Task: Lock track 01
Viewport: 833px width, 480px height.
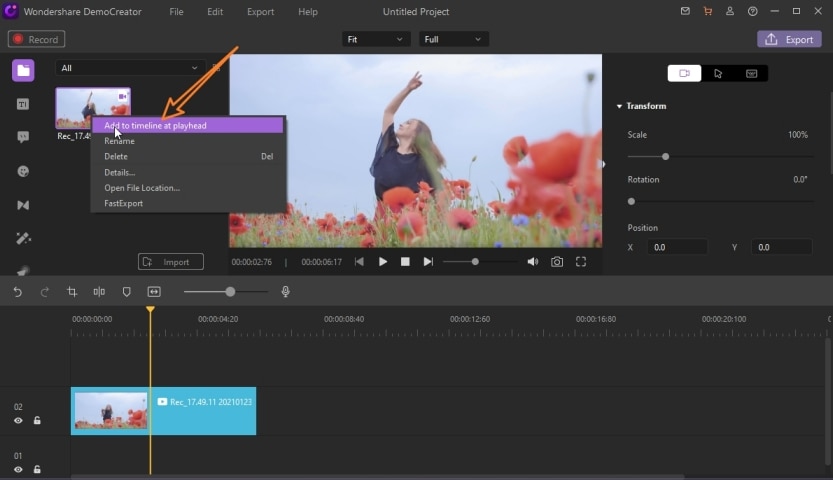Action: pyautogui.click(x=37, y=469)
